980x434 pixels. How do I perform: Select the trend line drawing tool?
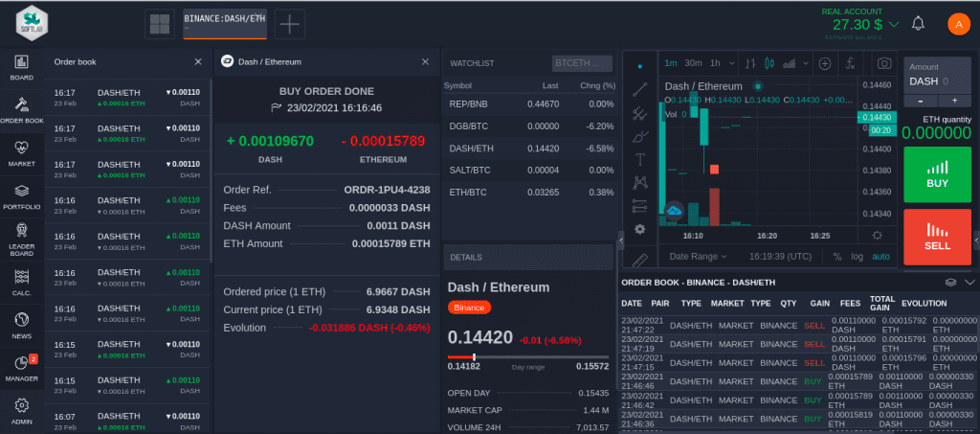click(x=640, y=89)
